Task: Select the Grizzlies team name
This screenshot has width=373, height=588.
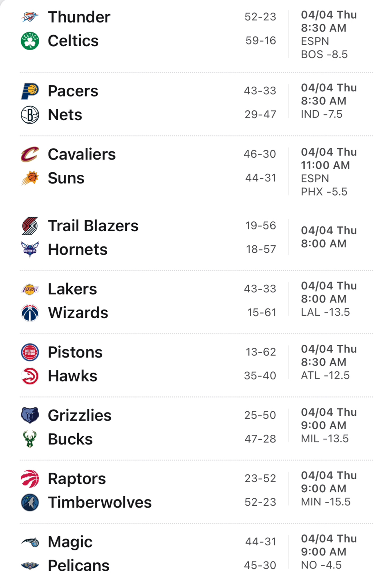Action: pos(79,415)
